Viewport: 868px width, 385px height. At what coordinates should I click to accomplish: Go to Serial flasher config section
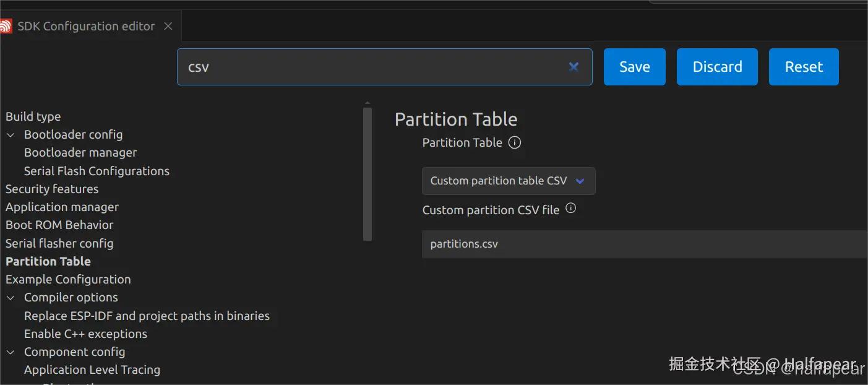pyautogui.click(x=59, y=243)
